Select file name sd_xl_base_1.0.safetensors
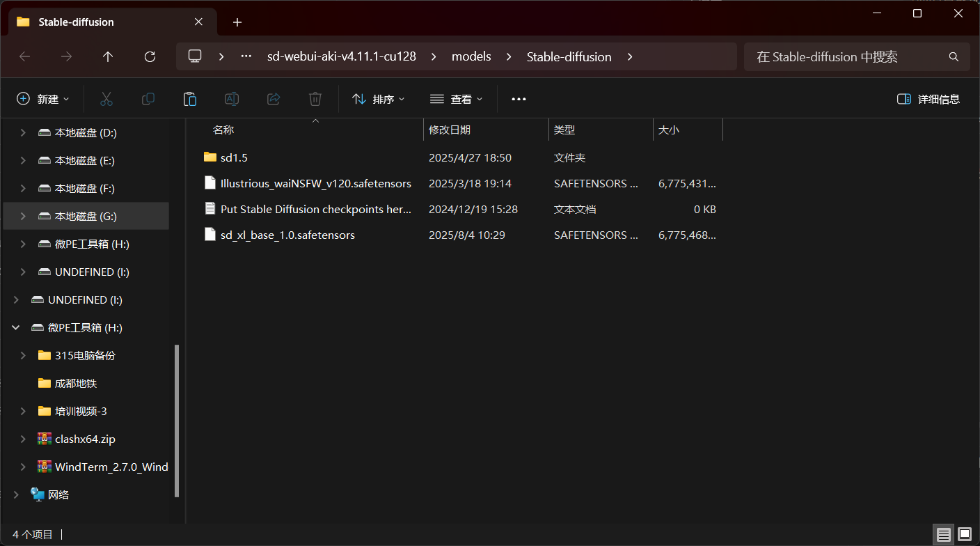The image size is (980, 546). [x=287, y=235]
